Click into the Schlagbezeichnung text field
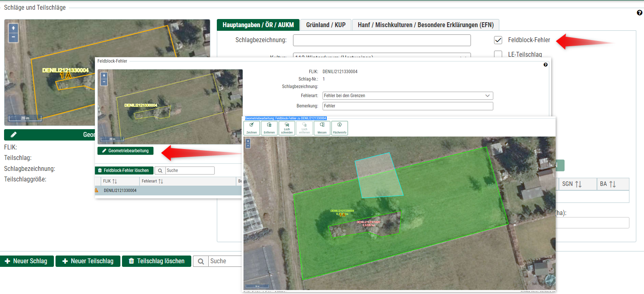 381,40
